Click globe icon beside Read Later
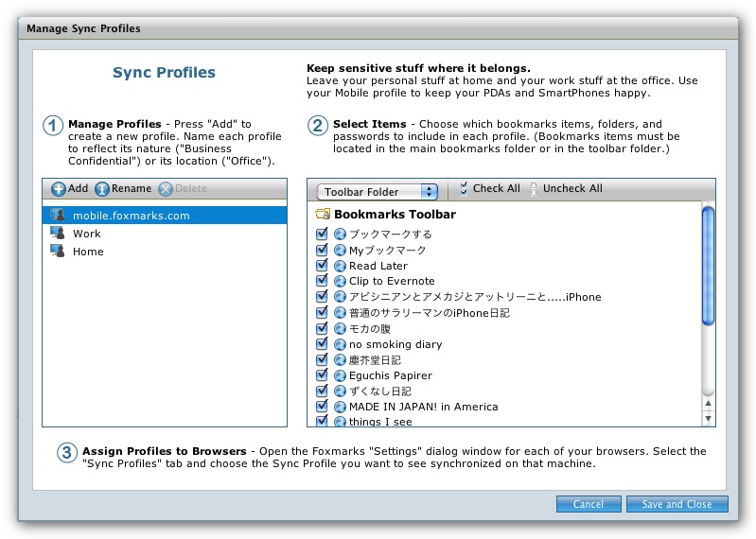The height and width of the screenshot is (539, 756). click(x=340, y=266)
